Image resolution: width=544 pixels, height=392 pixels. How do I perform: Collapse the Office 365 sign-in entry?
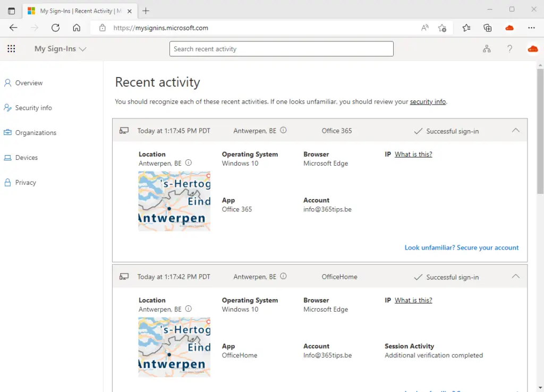click(516, 131)
